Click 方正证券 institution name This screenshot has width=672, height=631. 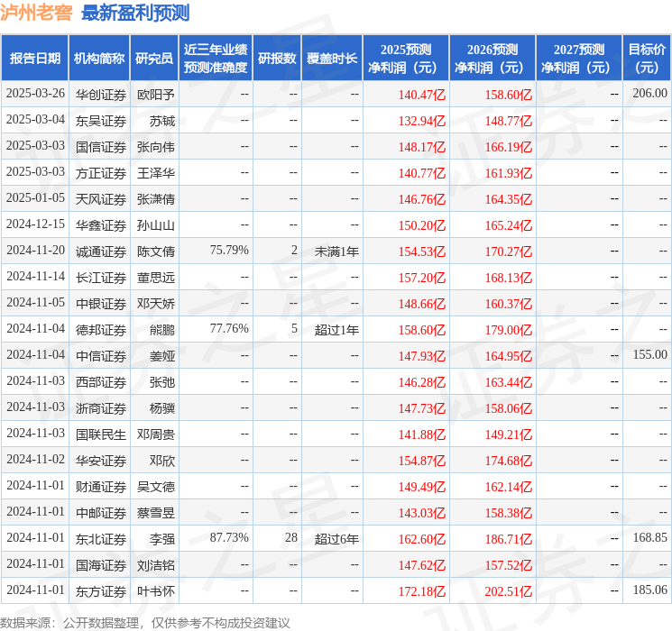101,173
